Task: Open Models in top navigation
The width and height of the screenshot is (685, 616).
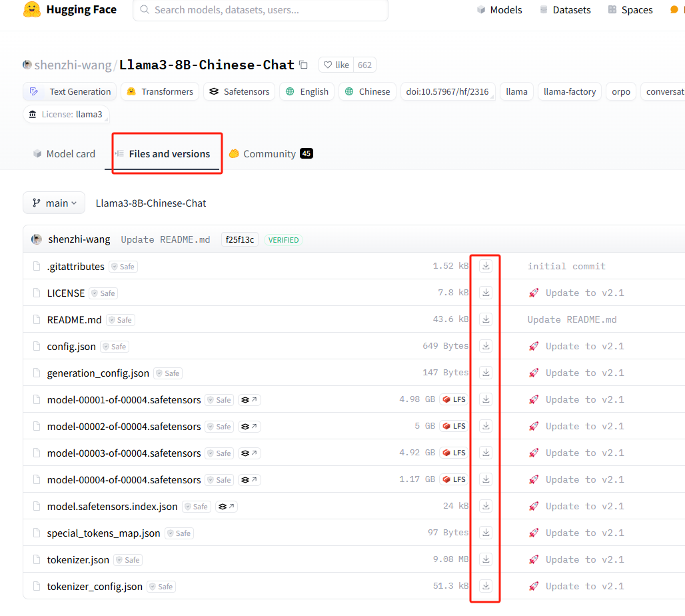Action: click(x=499, y=10)
